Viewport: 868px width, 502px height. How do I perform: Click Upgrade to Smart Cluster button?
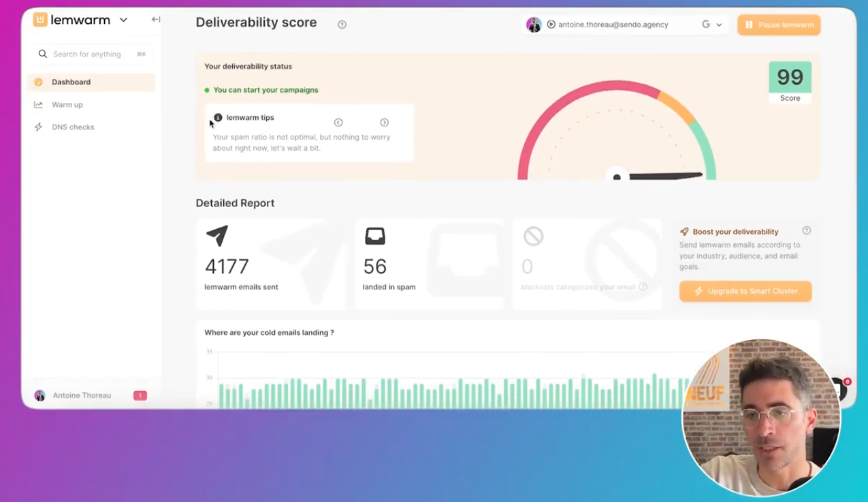[745, 291]
